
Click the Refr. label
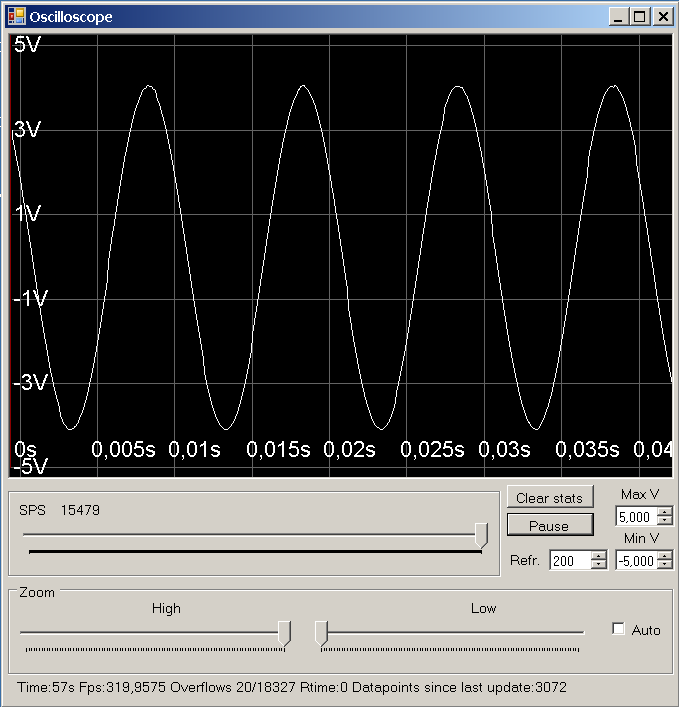tap(525, 560)
